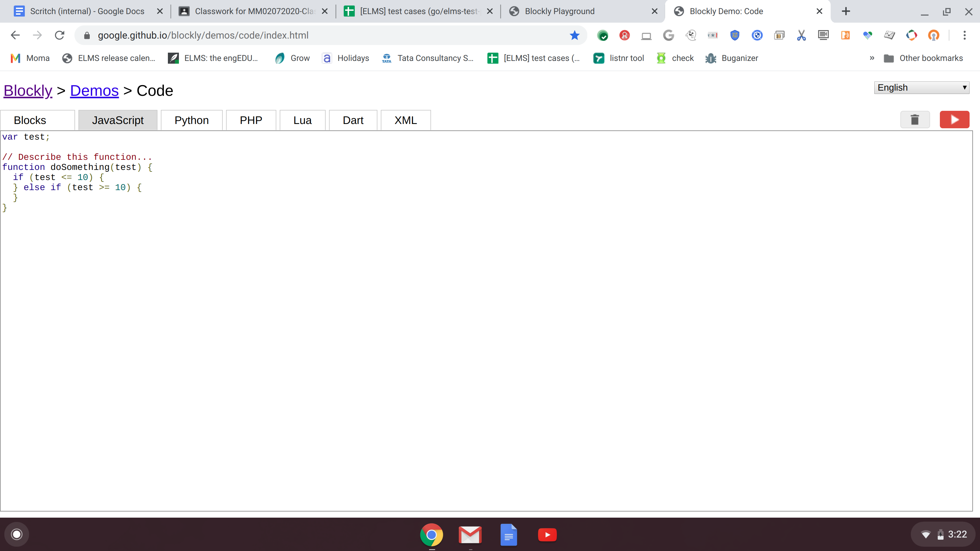This screenshot has height=551, width=980.
Task: Open the password autofill extension icon
Action: click(x=713, y=35)
